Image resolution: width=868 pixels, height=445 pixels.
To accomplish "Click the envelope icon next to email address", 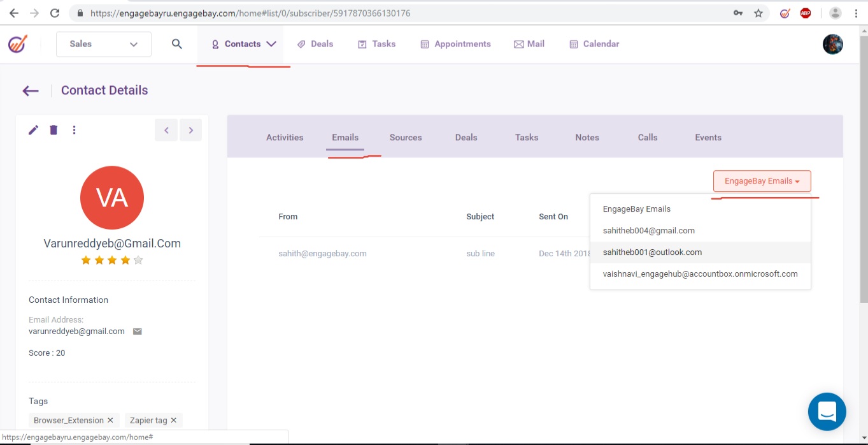I will point(137,332).
